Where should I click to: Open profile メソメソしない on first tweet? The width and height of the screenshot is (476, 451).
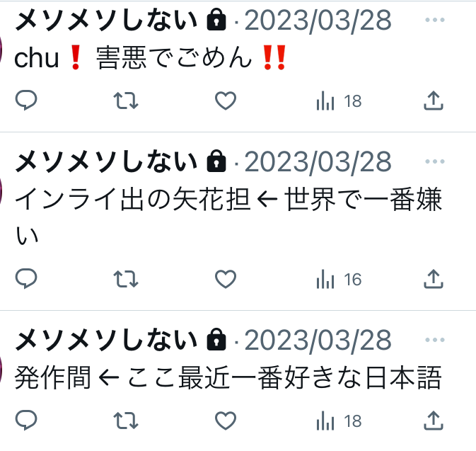click(x=106, y=20)
